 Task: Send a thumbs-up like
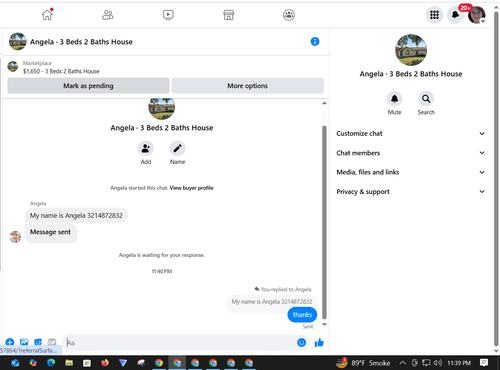tap(319, 342)
